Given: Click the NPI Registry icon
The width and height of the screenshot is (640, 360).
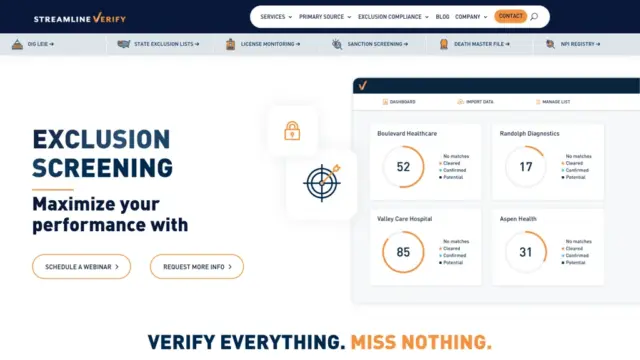Looking at the screenshot, I should tap(550, 44).
